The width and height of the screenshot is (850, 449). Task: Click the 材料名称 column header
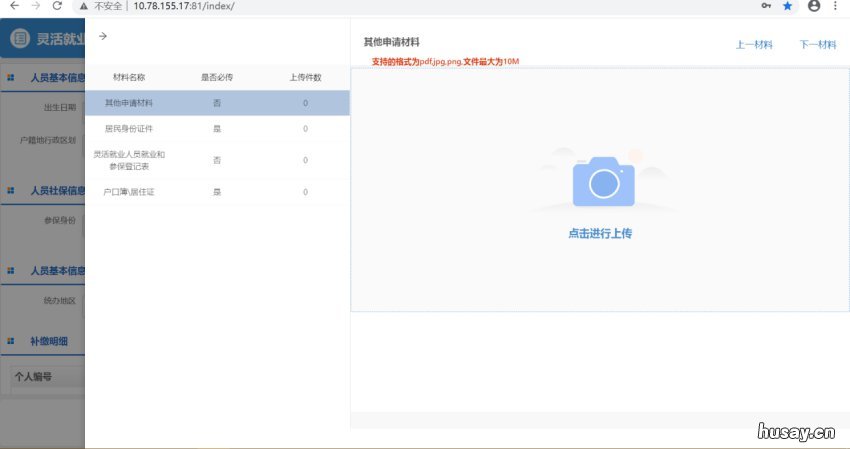pos(129,77)
